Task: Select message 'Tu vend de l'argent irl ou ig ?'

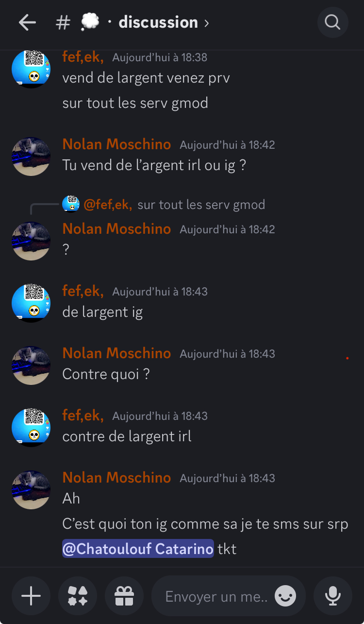Action: click(x=154, y=165)
